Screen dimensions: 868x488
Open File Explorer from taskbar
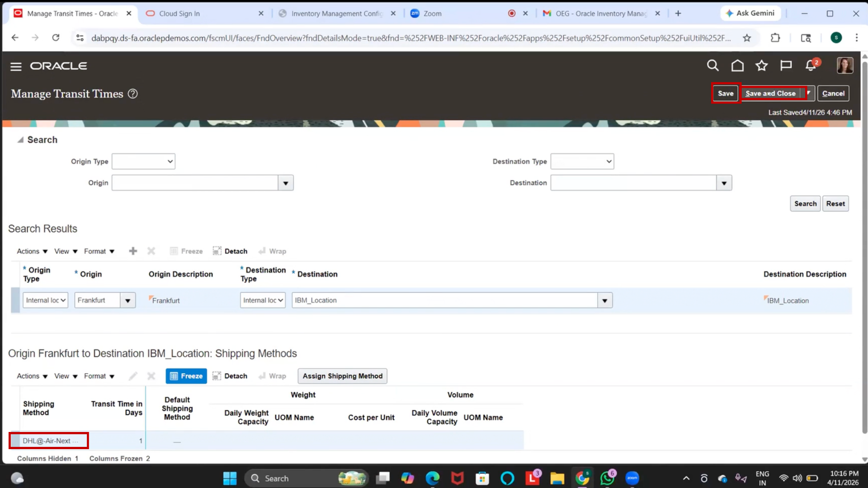[557, 478]
